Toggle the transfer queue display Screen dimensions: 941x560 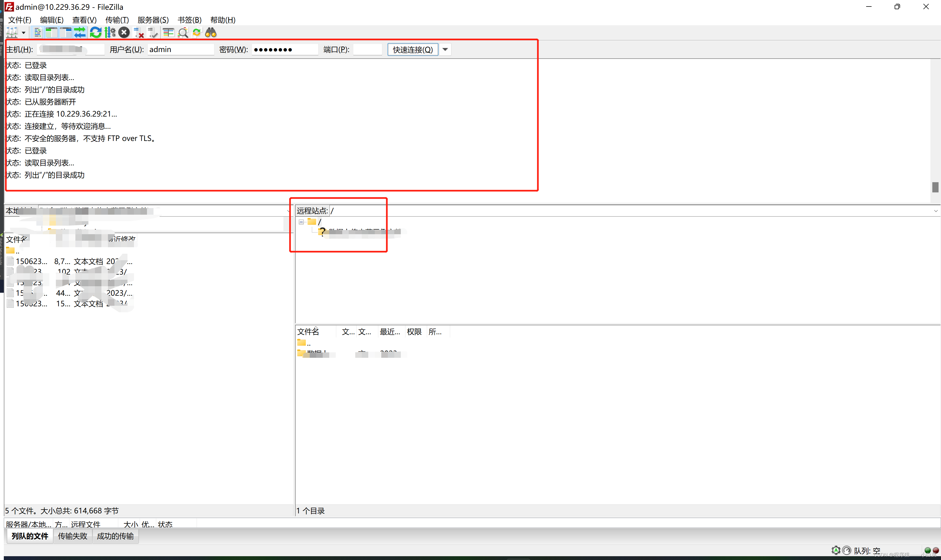coord(80,33)
